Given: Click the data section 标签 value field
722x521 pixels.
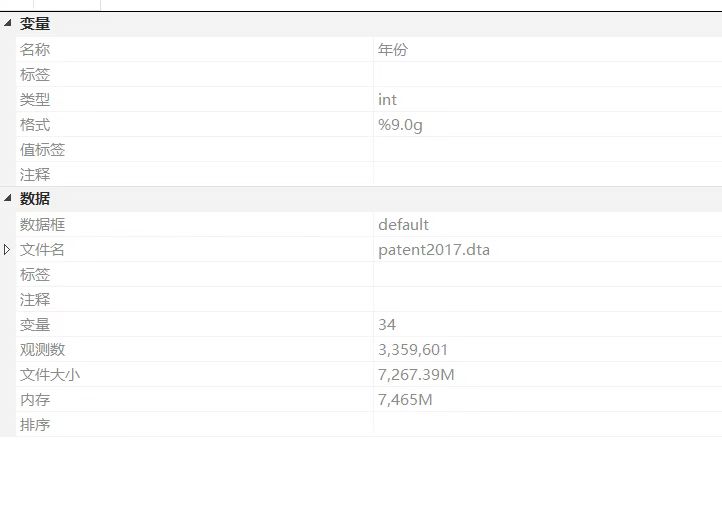Looking at the screenshot, I should [x=546, y=274].
